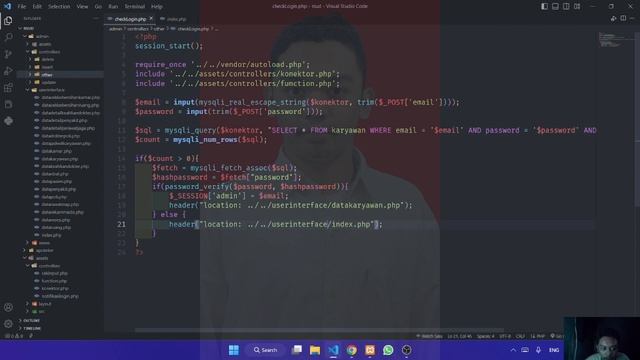Expand the insert folder under controllers
This screenshot has height=360, width=640.
click(61, 67)
